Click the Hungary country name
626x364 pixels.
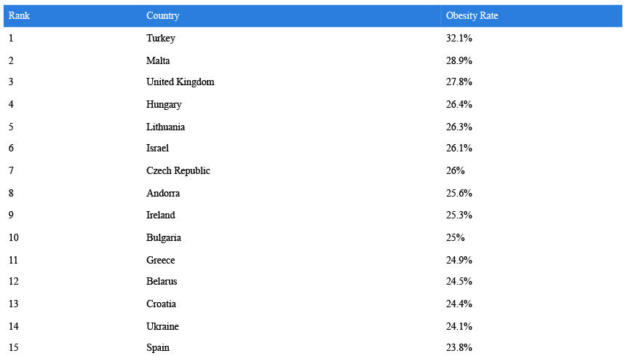164,105
